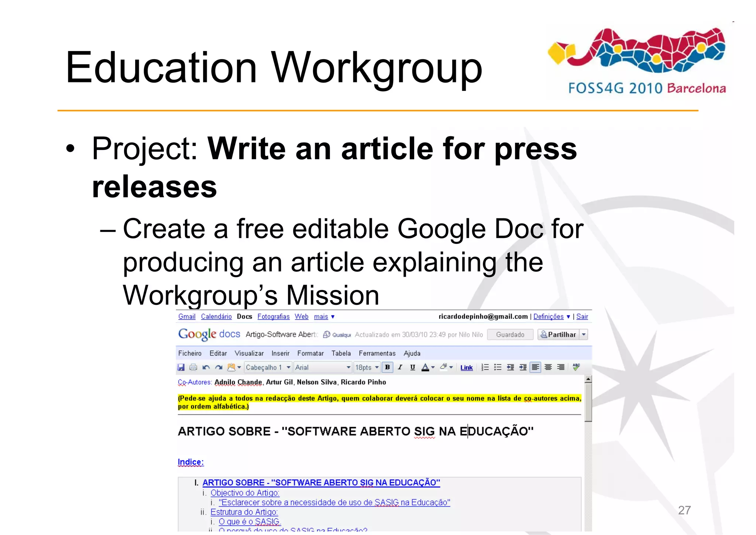
Task: Open the Ferramentas menu
Action: [x=377, y=353]
